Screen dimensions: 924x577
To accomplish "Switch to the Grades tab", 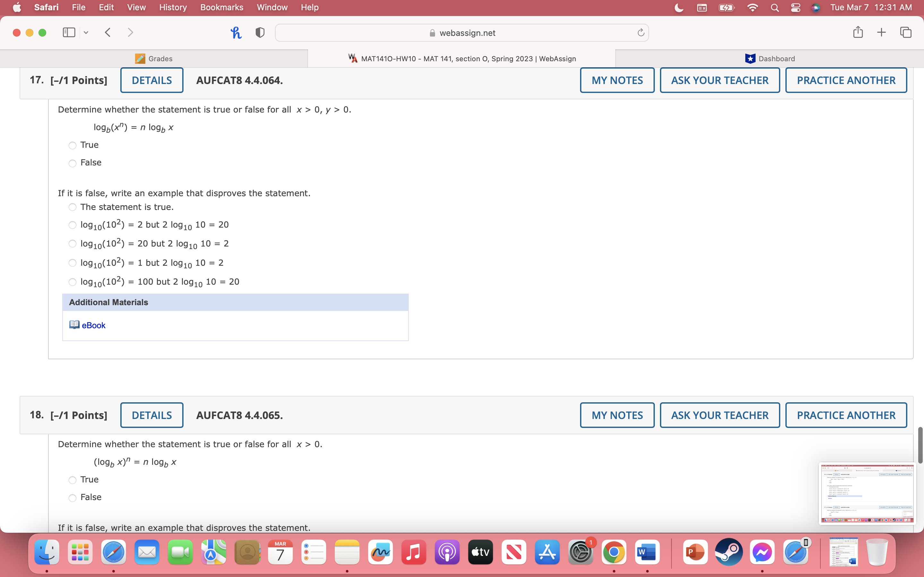I will [154, 58].
